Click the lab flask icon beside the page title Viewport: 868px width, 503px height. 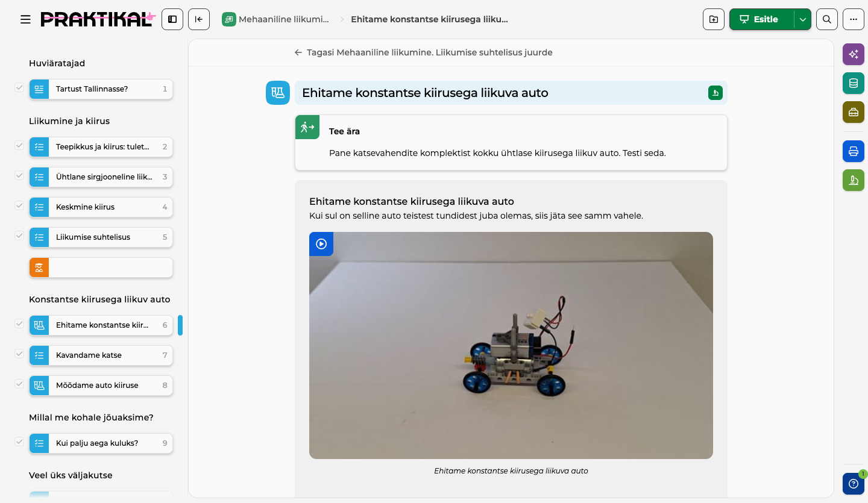278,93
